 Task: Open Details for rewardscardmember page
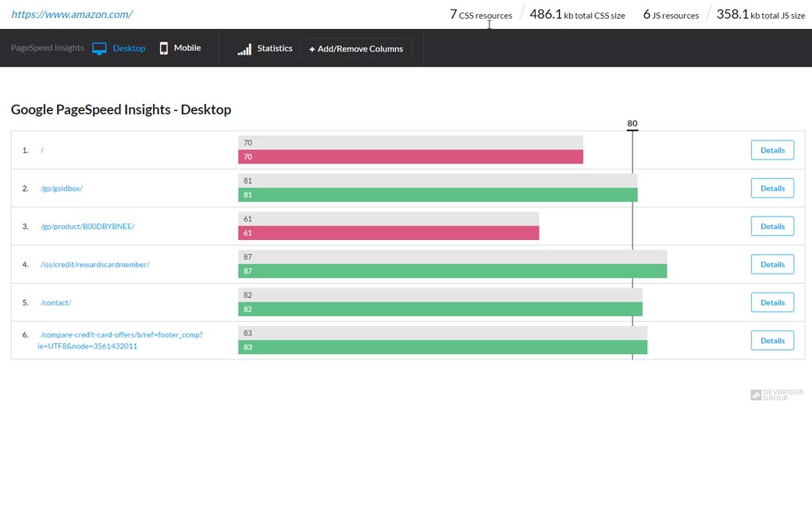(772, 264)
